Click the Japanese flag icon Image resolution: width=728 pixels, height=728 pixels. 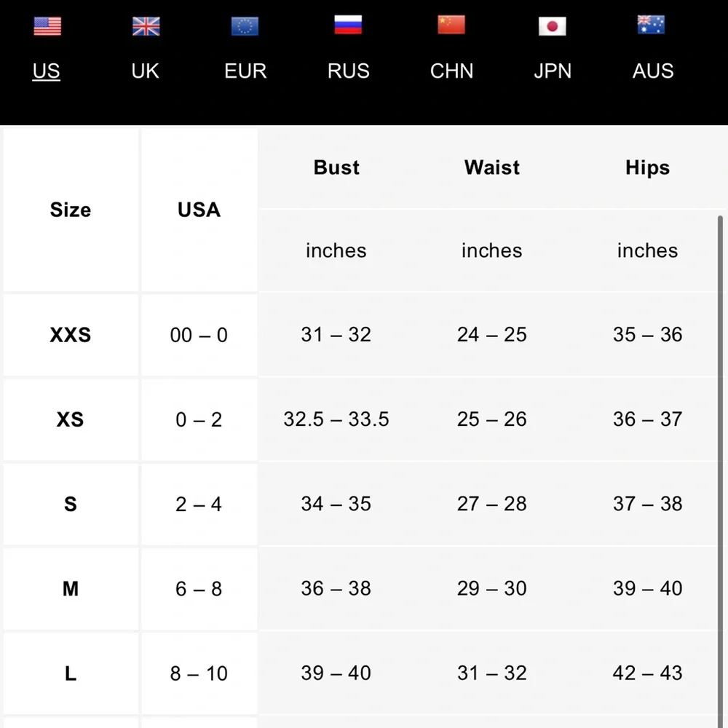[x=552, y=27]
